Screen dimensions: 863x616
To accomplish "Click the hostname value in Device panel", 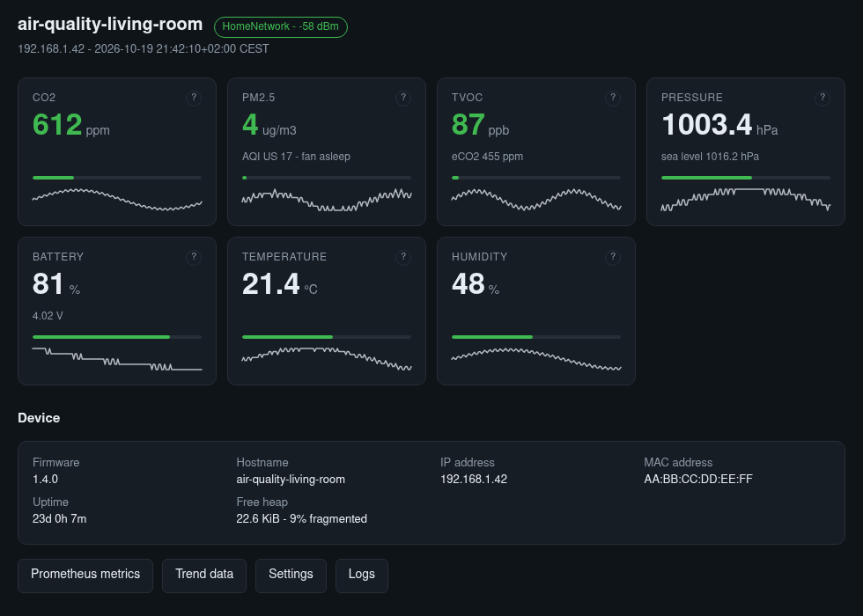I will [x=291, y=479].
